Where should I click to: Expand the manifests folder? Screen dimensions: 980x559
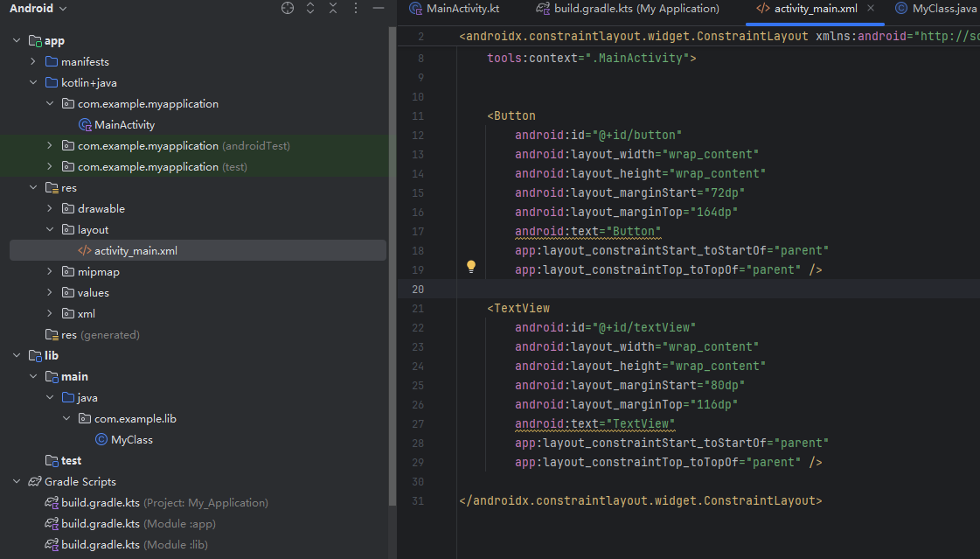33,62
